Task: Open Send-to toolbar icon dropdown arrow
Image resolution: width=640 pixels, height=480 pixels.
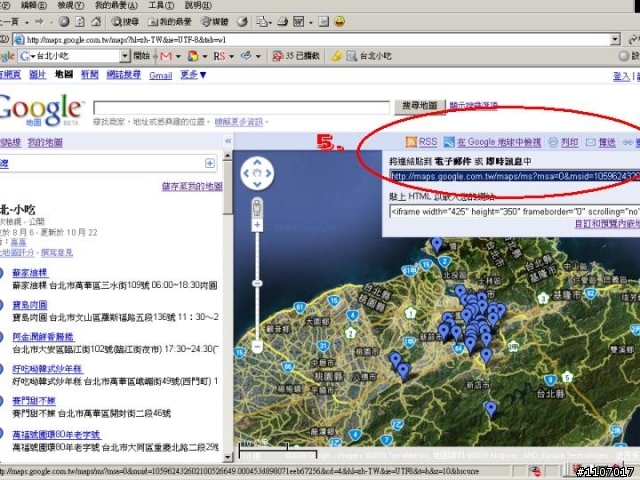Action: pos(258,56)
